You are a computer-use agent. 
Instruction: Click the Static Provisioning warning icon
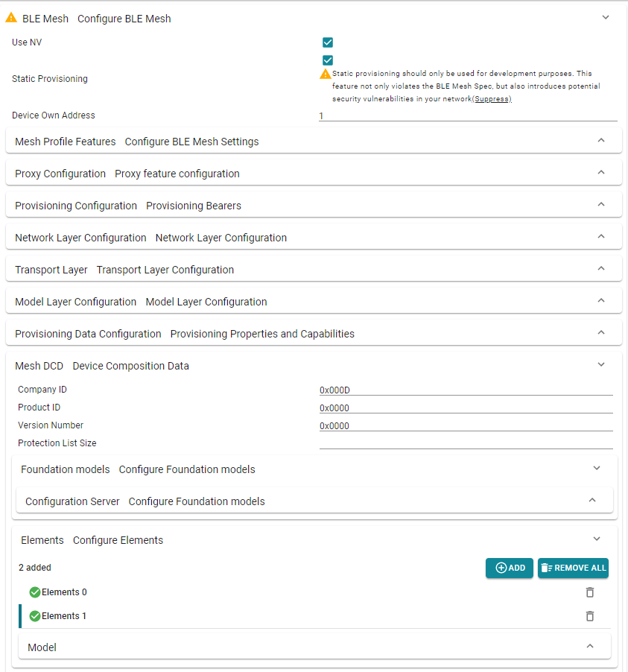click(x=326, y=74)
